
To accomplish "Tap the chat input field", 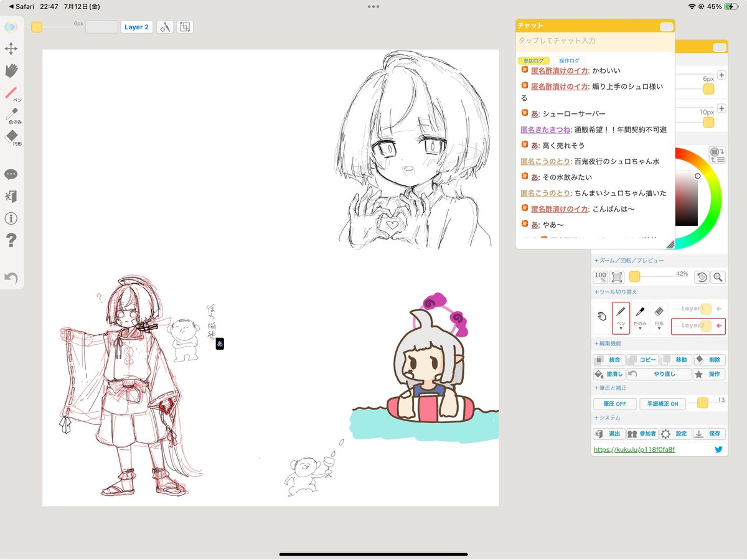I will (x=595, y=41).
